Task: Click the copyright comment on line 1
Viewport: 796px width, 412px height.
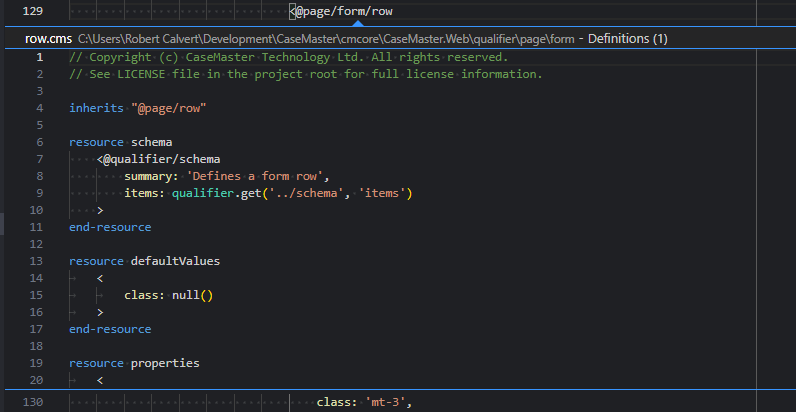Action: click(289, 57)
